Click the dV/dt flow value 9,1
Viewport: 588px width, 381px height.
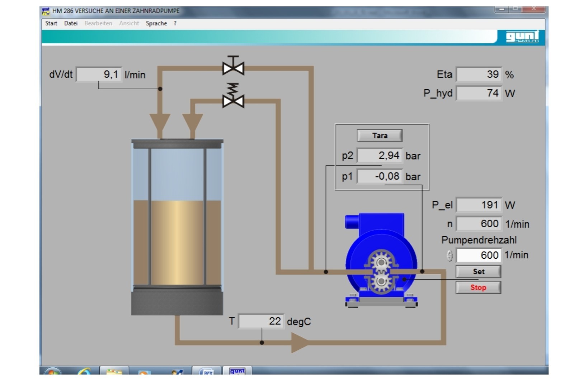[99, 75]
